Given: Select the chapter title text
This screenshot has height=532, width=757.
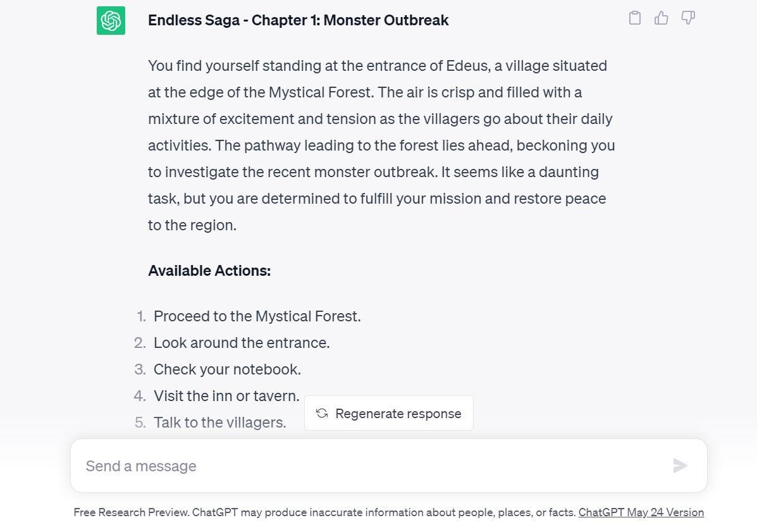Looking at the screenshot, I should pos(298,20).
